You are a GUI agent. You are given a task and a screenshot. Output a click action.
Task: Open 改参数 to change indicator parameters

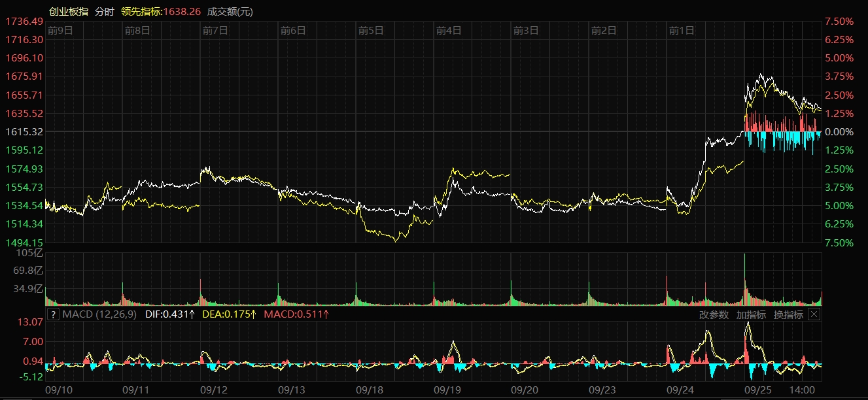tap(714, 314)
